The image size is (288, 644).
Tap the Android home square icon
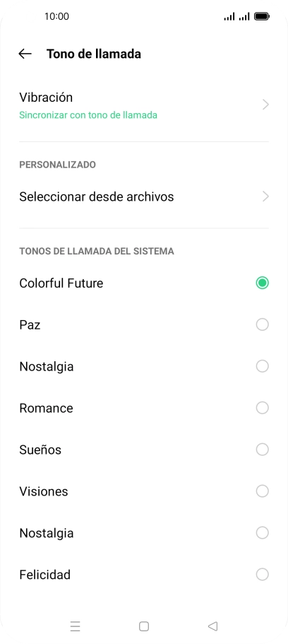point(144,626)
